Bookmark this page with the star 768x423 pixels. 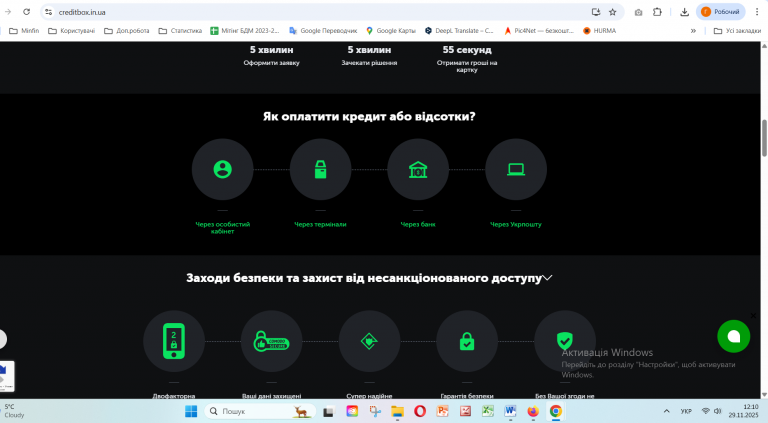pyautogui.click(x=612, y=12)
